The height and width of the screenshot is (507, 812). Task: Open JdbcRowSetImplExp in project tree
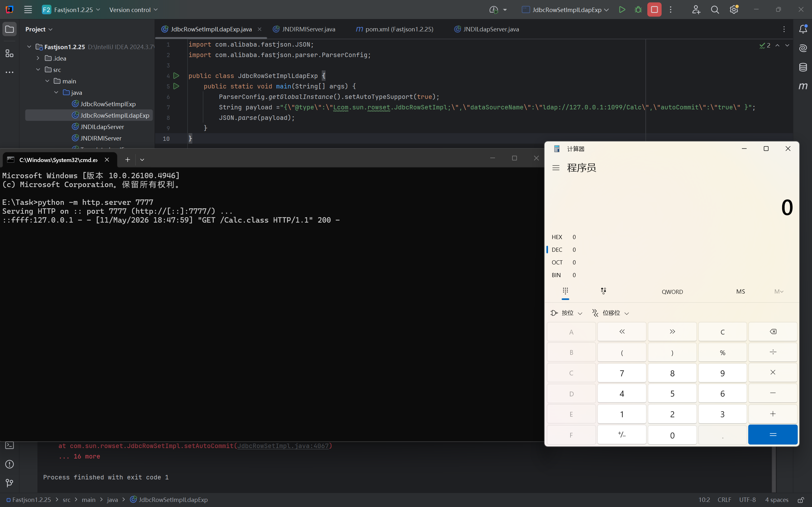click(x=108, y=104)
